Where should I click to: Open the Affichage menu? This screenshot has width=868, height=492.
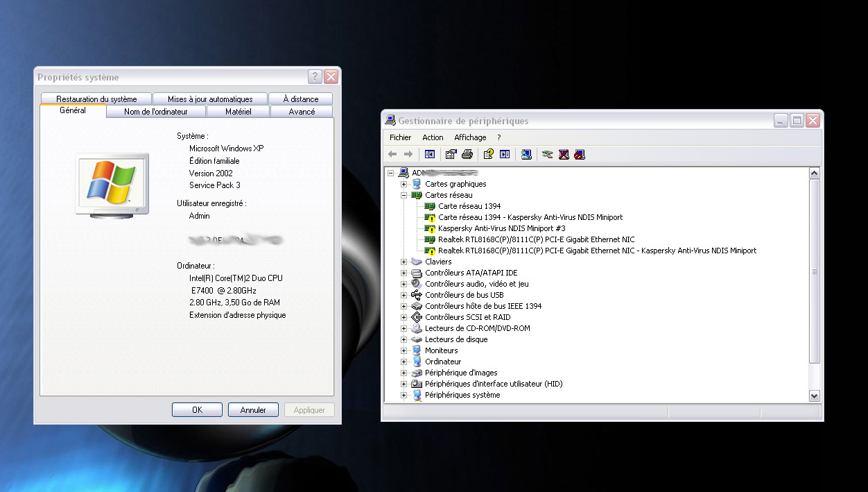[x=470, y=137]
